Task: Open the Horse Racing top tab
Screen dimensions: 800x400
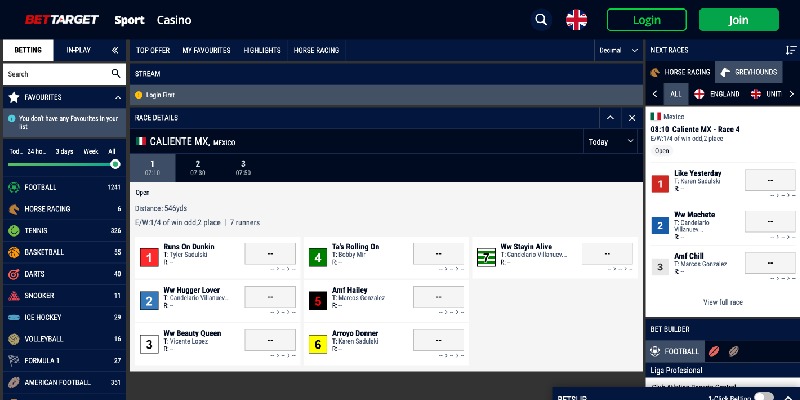Action: [x=316, y=50]
